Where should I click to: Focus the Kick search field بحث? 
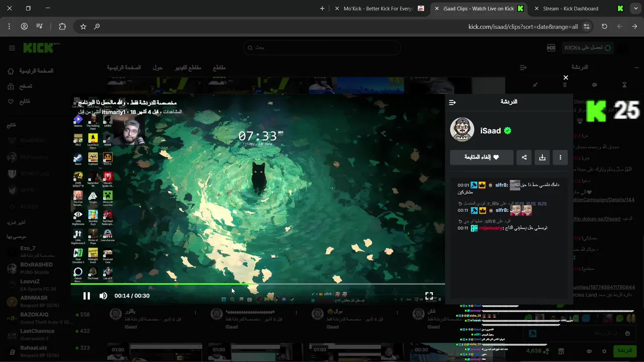tap(322, 48)
